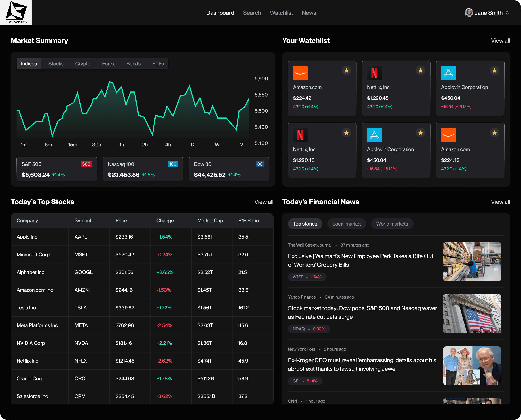Click the NDAQ ticker badge on the Yahoo Finance story

309,329
